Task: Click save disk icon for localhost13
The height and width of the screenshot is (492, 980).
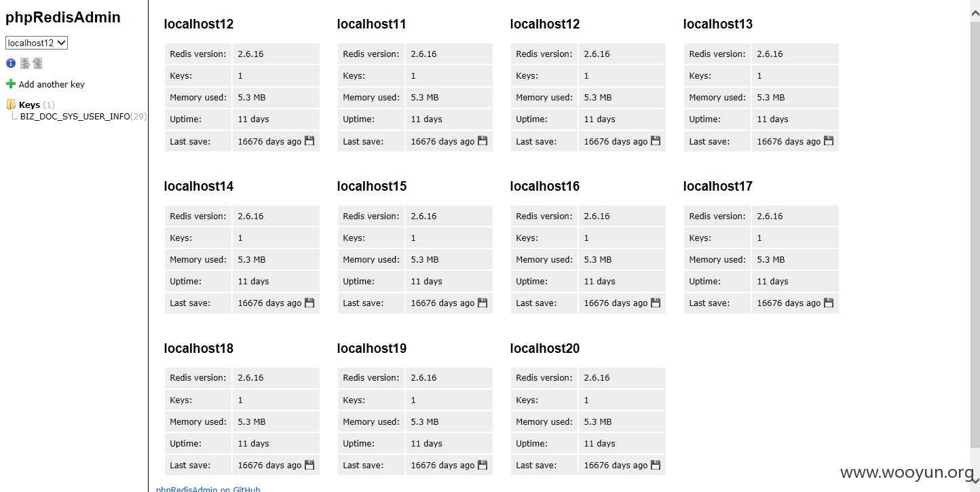Action: coord(829,141)
